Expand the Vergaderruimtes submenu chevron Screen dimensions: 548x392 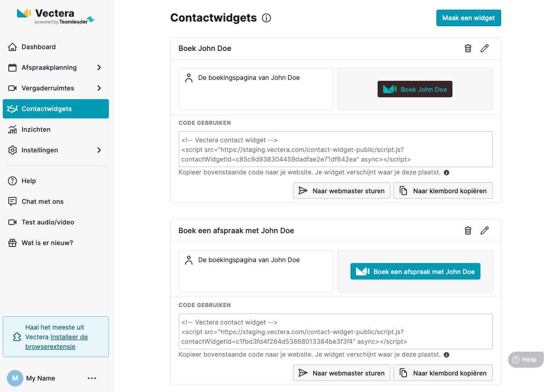(99, 88)
